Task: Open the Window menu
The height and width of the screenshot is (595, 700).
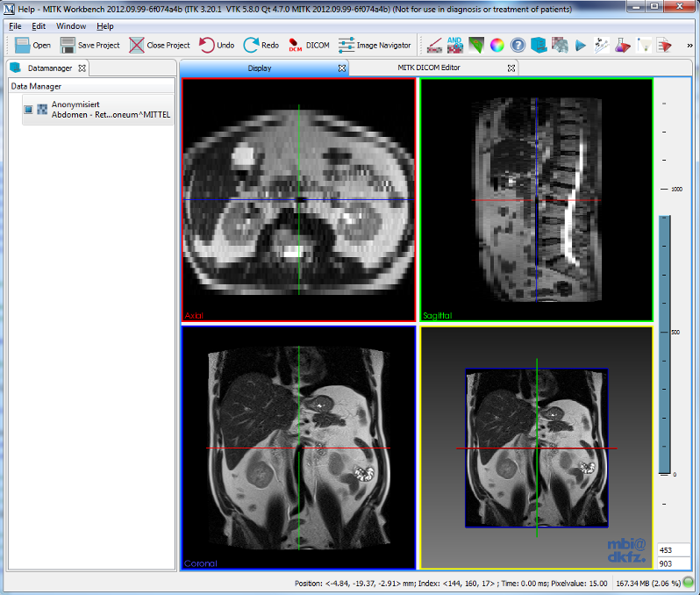Action: click(71, 26)
